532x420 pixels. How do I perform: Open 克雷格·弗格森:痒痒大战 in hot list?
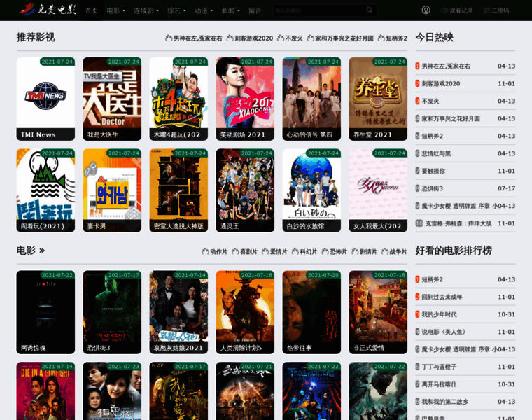(x=458, y=223)
